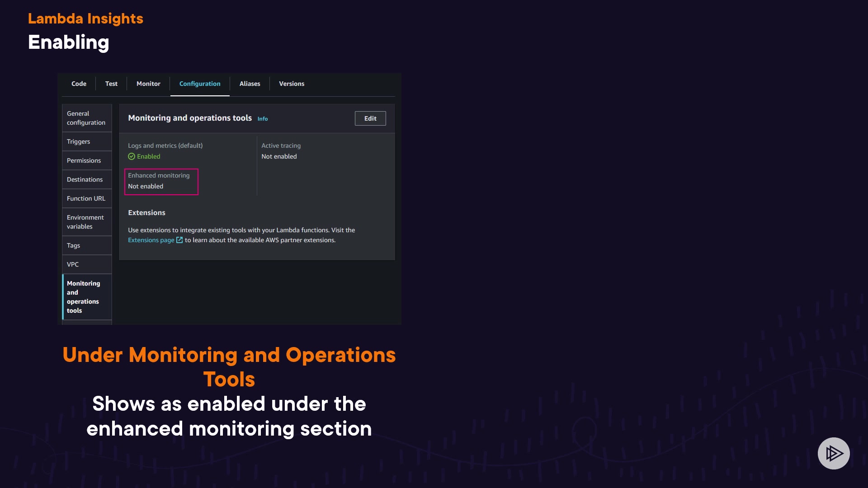Click the green Enabled checkmark icon
The image size is (868, 488).
[132, 156]
